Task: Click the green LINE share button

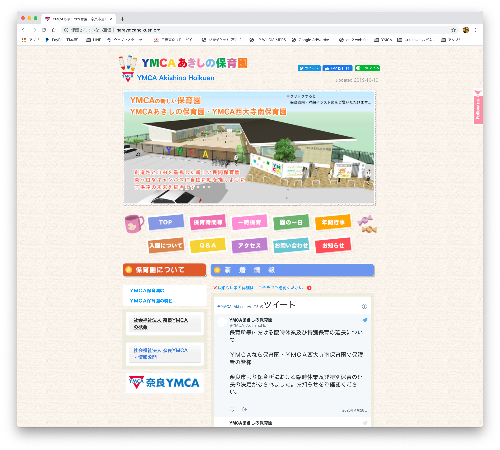Action: point(367,68)
